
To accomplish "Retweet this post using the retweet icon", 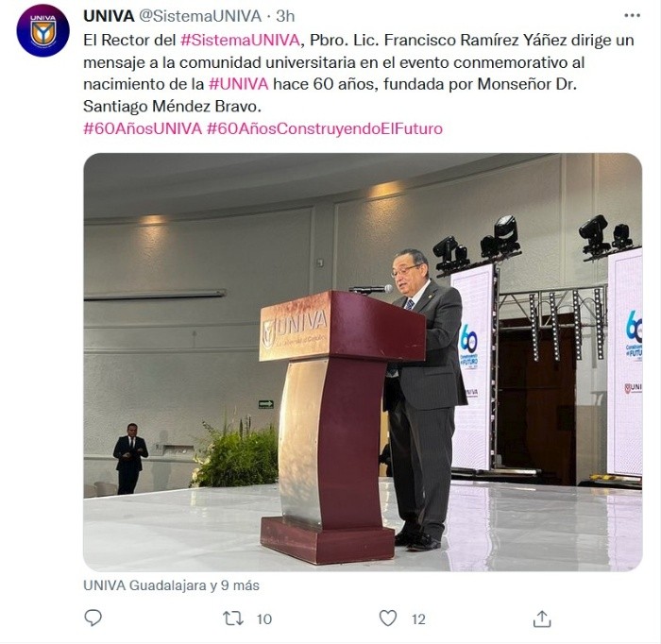I will pos(233,619).
